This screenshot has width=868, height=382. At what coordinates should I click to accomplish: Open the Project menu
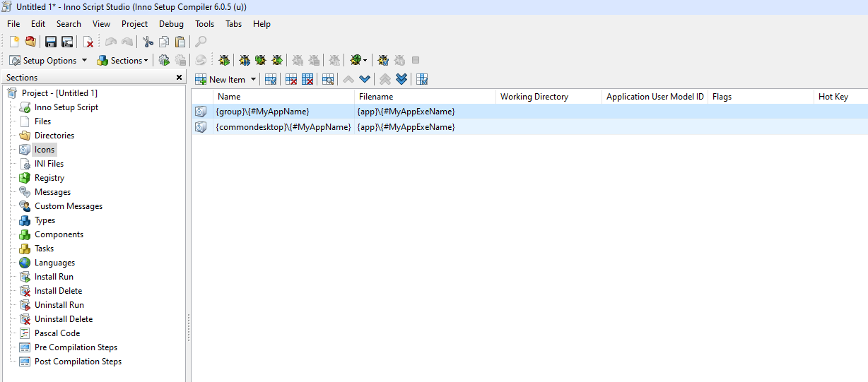click(135, 23)
